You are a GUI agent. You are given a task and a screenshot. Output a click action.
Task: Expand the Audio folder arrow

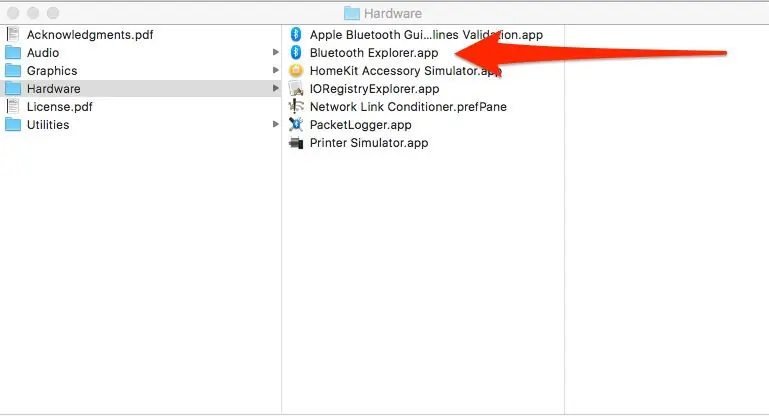[276, 52]
